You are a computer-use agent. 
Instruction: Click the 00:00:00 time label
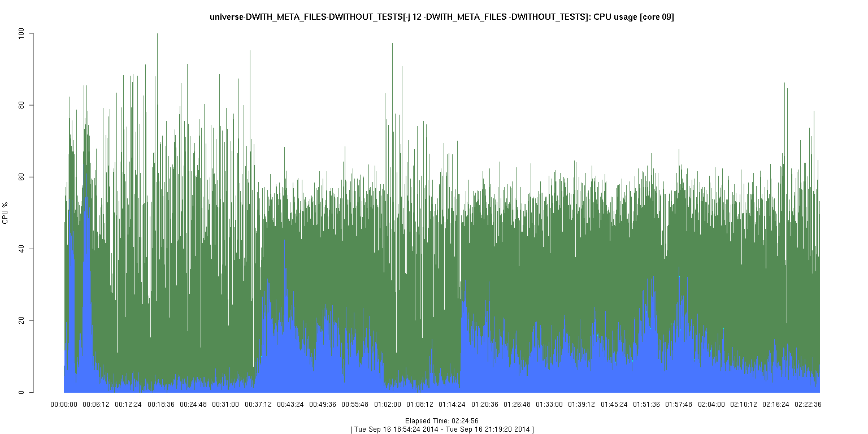(x=64, y=405)
